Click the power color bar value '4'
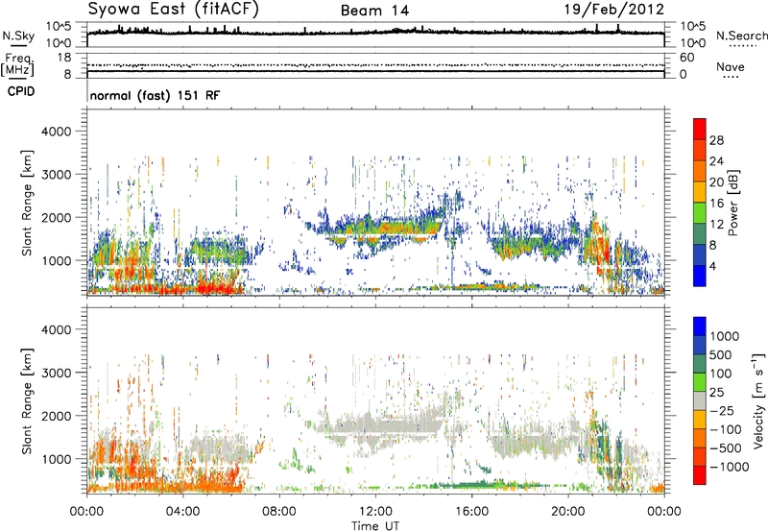768x532 pixels. [x=712, y=266]
